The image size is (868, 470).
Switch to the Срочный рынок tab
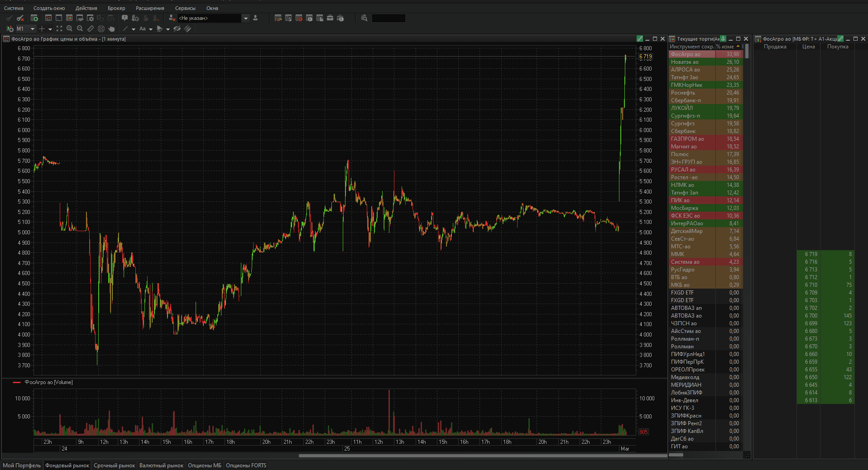tap(114, 465)
